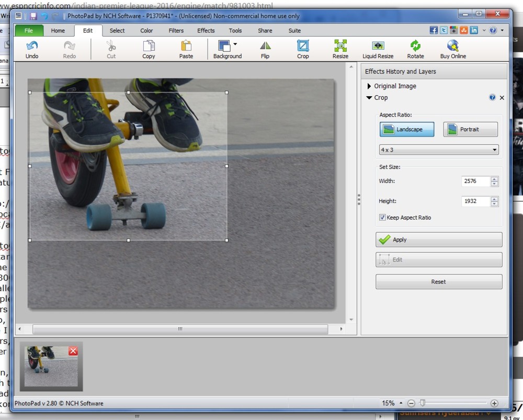Image resolution: width=523 pixels, height=420 pixels.
Task: Click the Copy icon in toolbar
Action: (149, 46)
